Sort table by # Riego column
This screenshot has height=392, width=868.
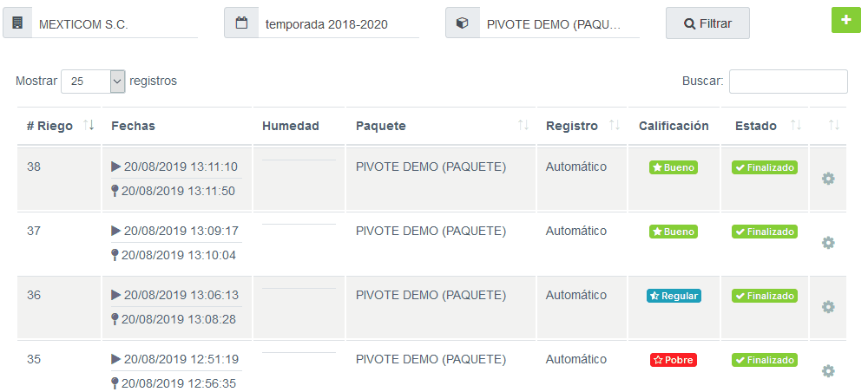click(89, 126)
